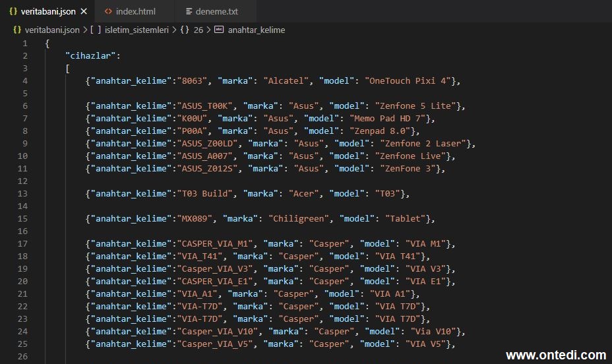612x364 pixels.
Task: Click opening curly brace on line 1
Action: point(47,44)
